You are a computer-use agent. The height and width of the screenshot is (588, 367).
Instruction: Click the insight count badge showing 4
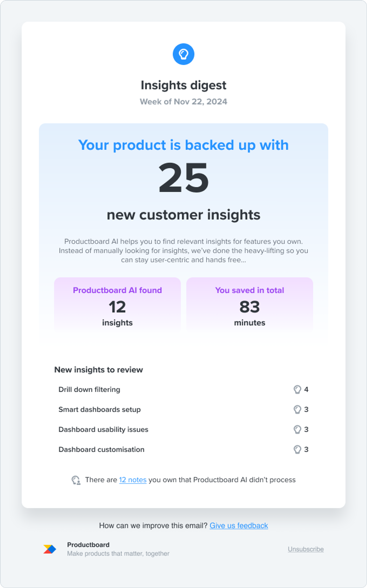pos(306,389)
